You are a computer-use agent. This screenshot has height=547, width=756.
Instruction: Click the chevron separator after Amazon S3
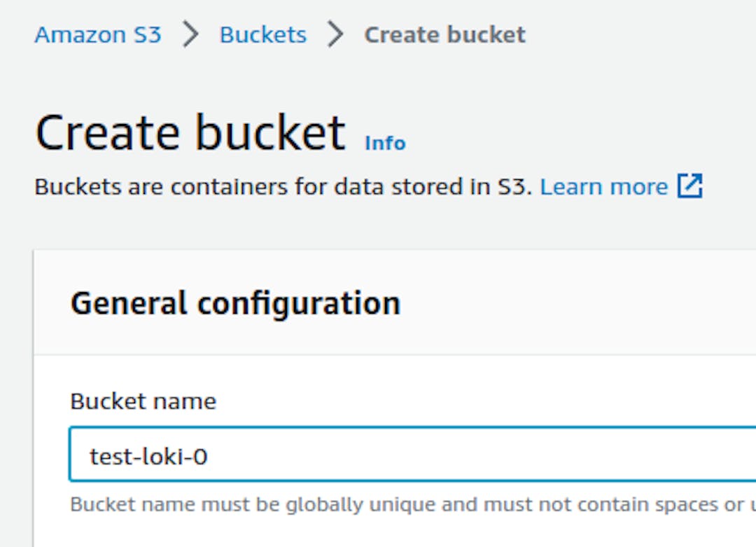pyautogui.click(x=190, y=35)
